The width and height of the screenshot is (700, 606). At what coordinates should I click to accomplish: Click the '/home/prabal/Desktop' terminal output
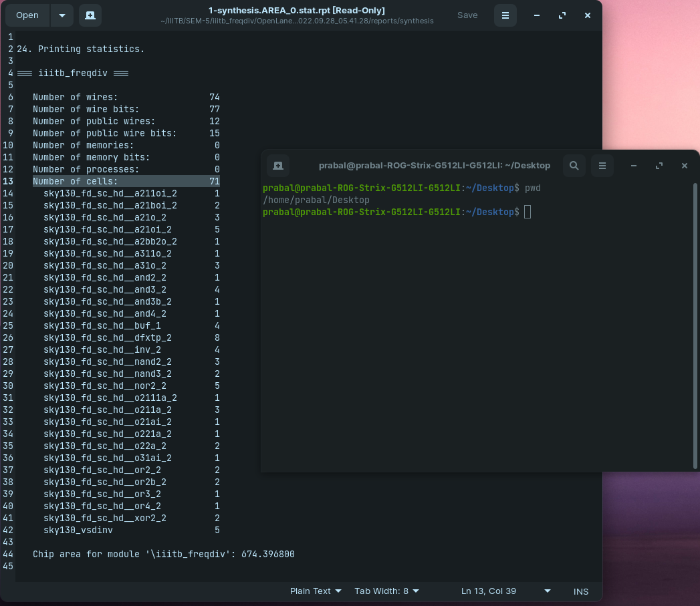(x=316, y=200)
